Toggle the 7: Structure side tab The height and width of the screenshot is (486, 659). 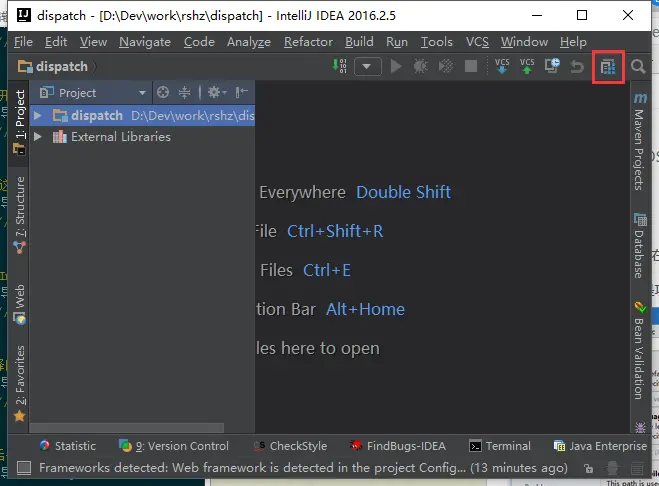[x=19, y=215]
